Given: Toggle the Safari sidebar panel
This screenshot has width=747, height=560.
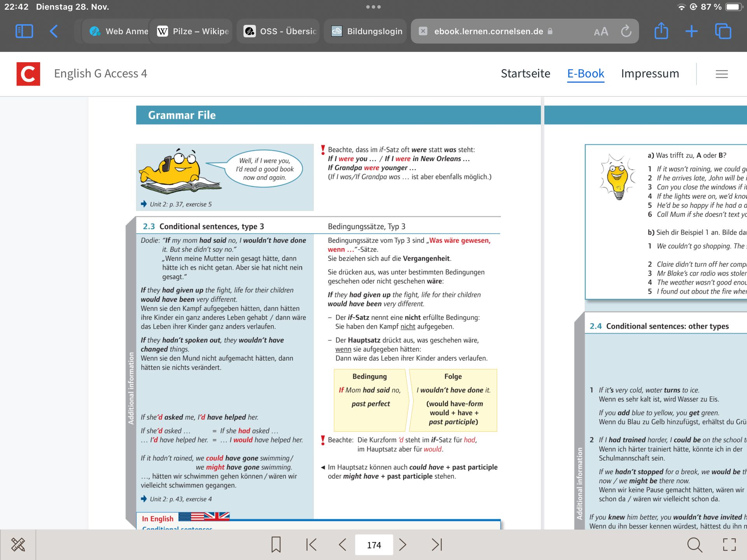Looking at the screenshot, I should click(x=24, y=31).
